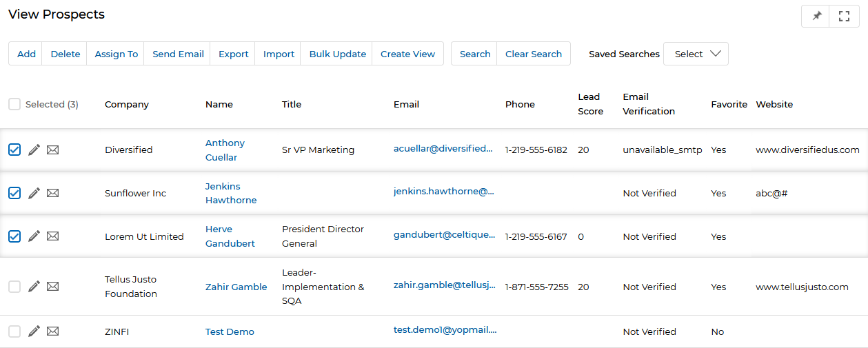The height and width of the screenshot is (348, 868).
Task: Click the Favorite column header
Action: click(x=729, y=104)
